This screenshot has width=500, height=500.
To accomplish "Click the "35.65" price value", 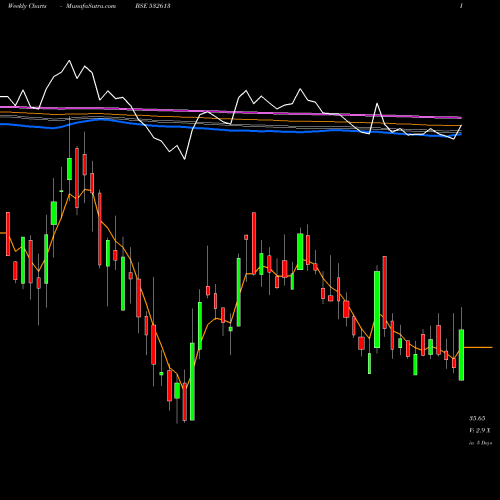I will click(477, 418).
